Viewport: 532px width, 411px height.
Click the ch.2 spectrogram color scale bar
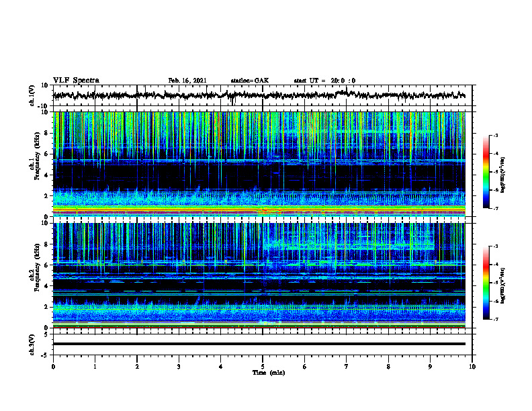coord(486,283)
